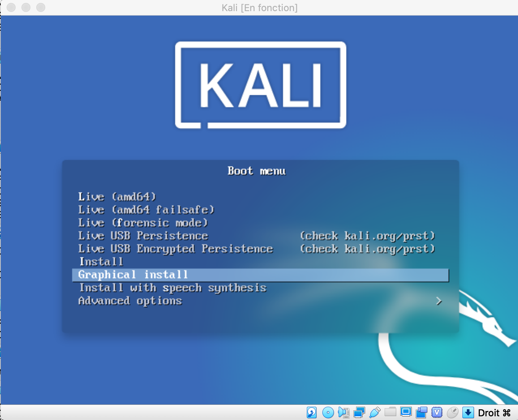The height and width of the screenshot is (420, 518).
Task: Click the USB devices icon
Action: tap(375, 412)
